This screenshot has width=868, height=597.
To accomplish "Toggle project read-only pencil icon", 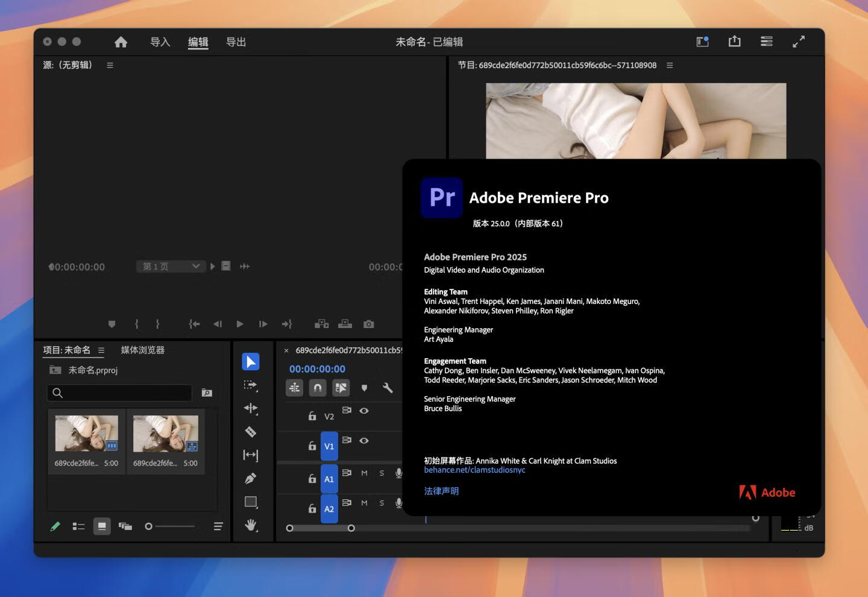I will (x=55, y=526).
